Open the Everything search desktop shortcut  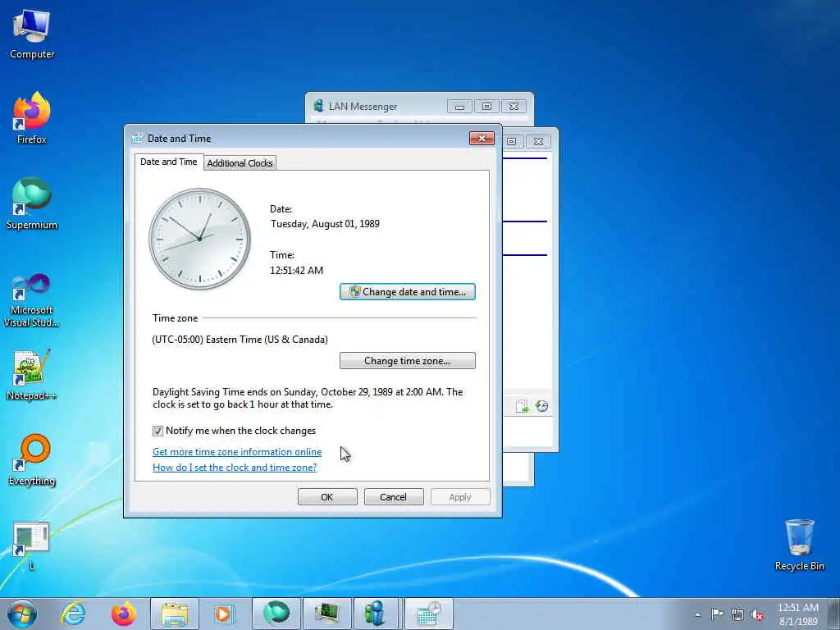[x=32, y=459]
